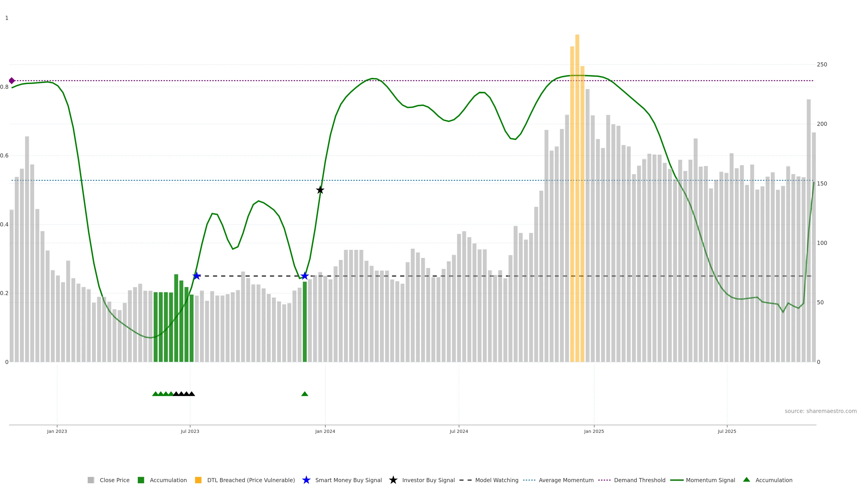Click the green Accumulation square swatch in legend
Image resolution: width=868 pixels, height=488 pixels.
coord(141,480)
